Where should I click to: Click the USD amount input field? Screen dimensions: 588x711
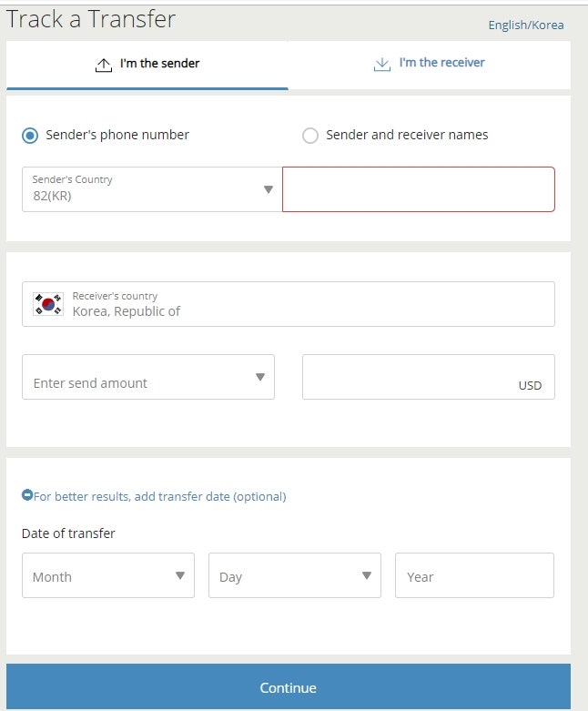pyautogui.click(x=429, y=377)
